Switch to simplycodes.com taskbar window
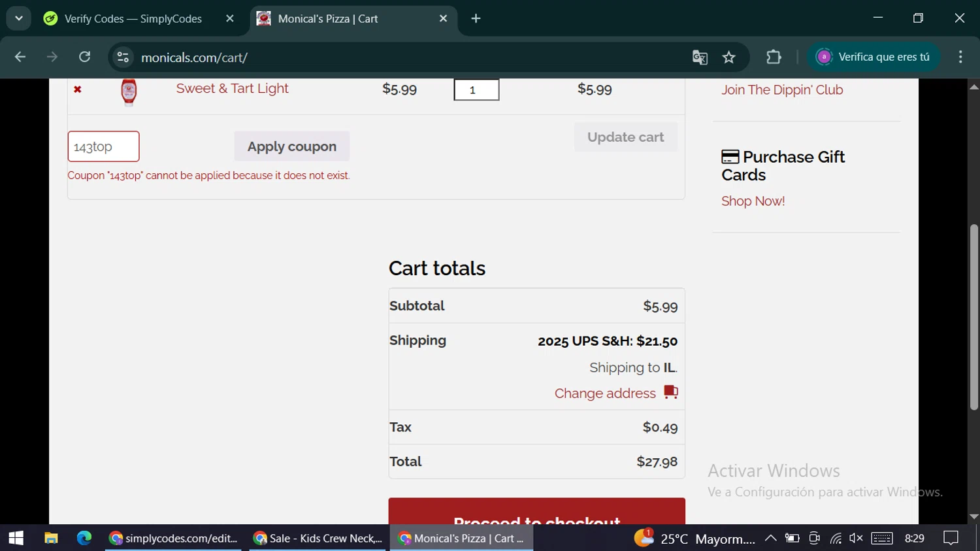The image size is (980, 551). (x=173, y=538)
